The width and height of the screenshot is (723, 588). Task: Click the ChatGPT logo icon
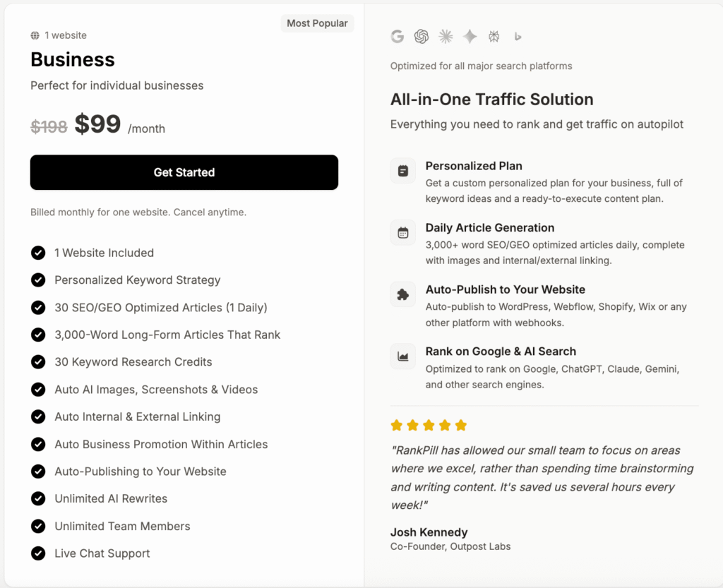pos(422,37)
